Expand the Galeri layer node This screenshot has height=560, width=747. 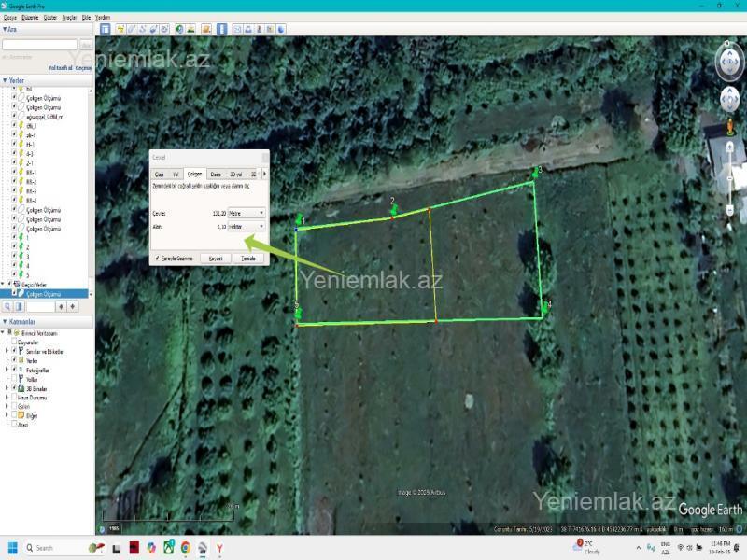pos(7,407)
